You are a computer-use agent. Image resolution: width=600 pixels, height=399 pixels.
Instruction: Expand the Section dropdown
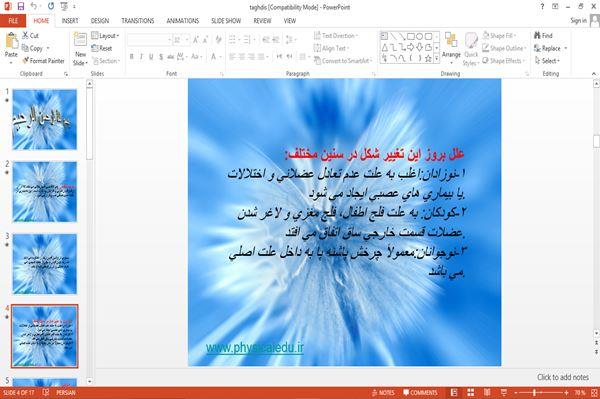click(x=106, y=61)
